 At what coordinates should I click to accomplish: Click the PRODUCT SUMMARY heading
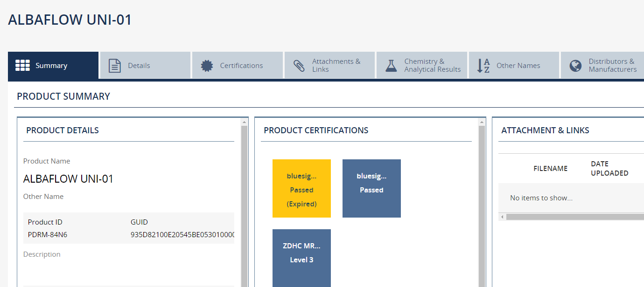(63, 96)
